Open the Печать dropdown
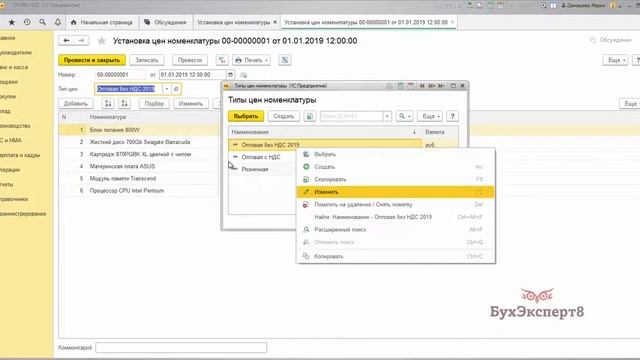 (251, 60)
